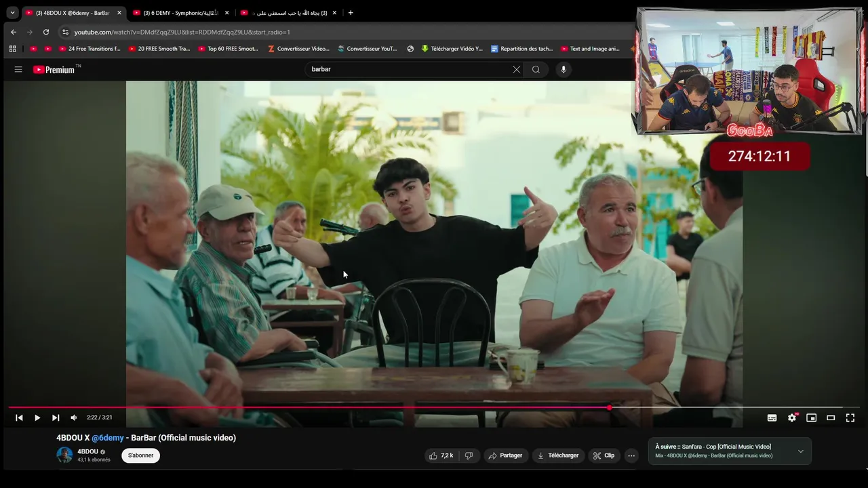868x488 pixels.
Task: Close the Arabic-titled third tab
Action: [334, 13]
